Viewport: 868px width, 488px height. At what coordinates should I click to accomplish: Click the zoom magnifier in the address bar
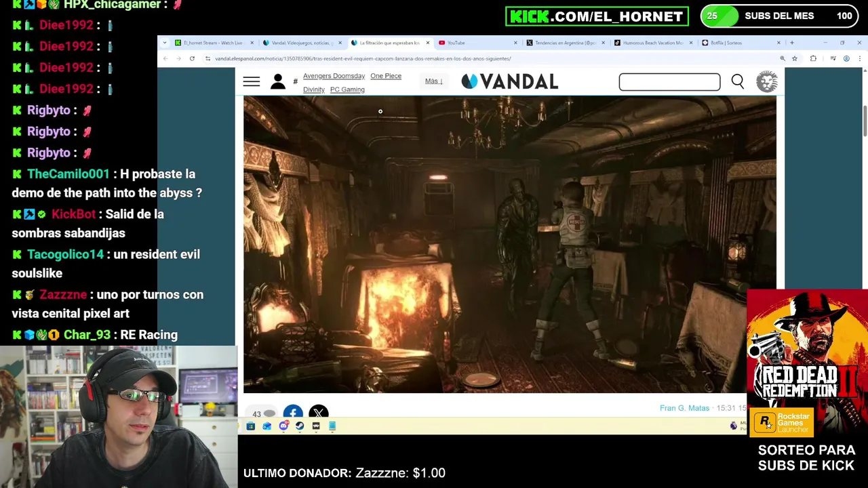(783, 59)
